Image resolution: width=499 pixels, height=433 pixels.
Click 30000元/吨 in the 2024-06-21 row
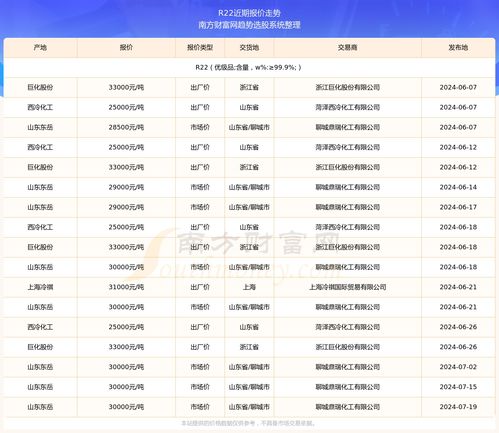point(126,307)
